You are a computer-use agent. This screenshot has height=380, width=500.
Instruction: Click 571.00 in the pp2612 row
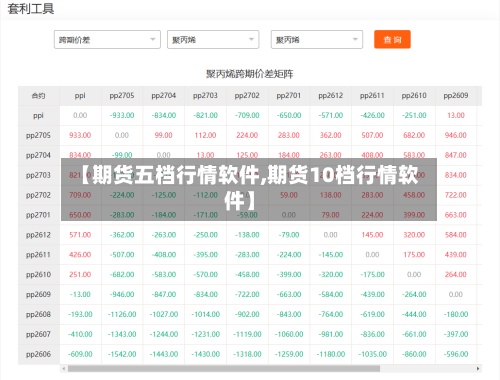pyautogui.click(x=80, y=235)
